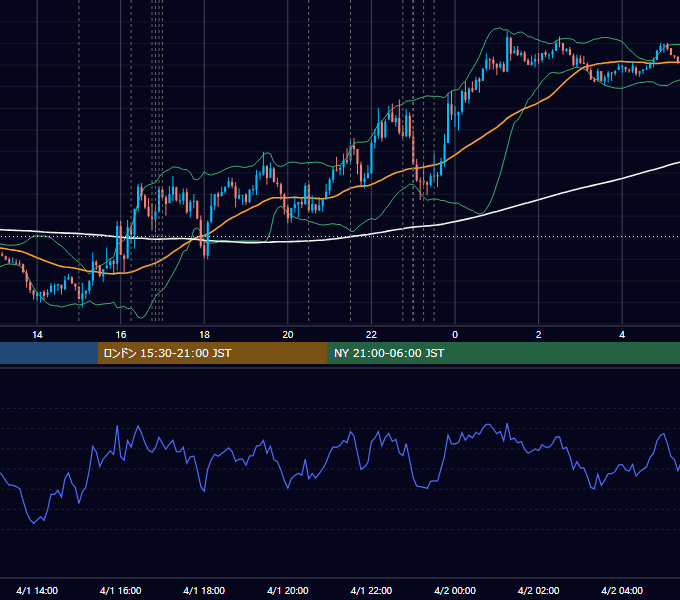Click the 4/2 02:00 time label
This screenshot has width=680, height=600.
click(538, 590)
